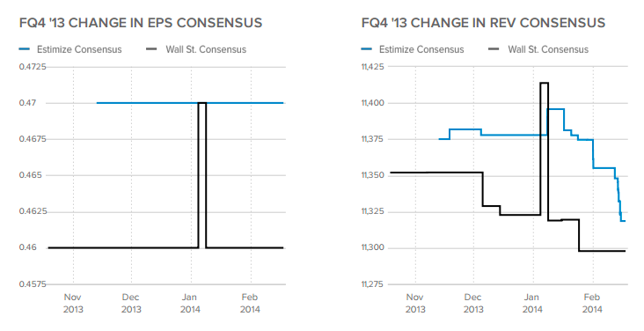Toggle Wall St. Consensus legend in REV chart
Image resolution: width=644 pixels, height=331 pixels.
pos(538,49)
